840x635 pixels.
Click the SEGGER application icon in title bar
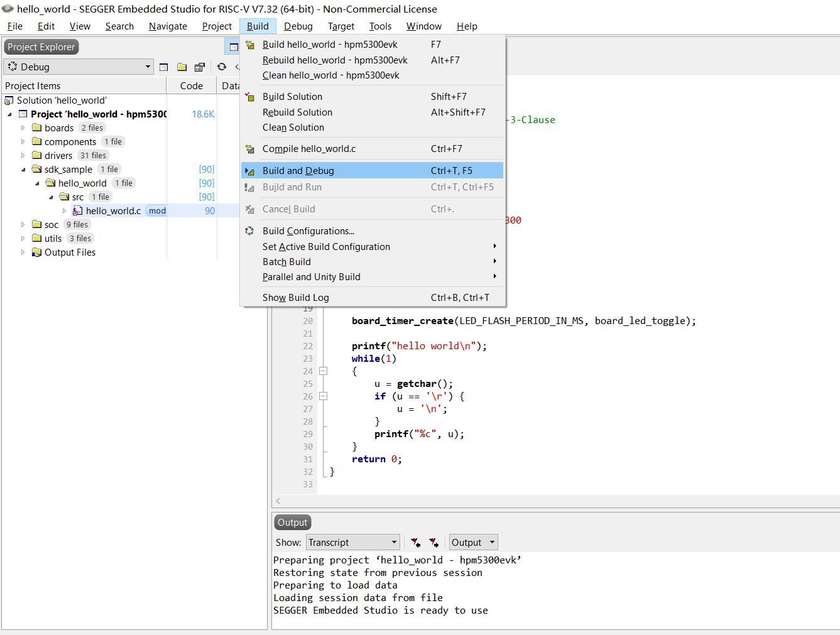click(8, 9)
